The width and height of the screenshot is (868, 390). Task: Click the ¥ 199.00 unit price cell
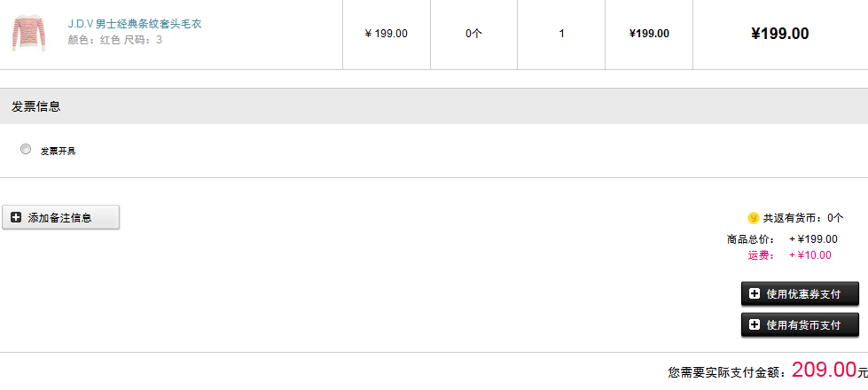tap(387, 34)
